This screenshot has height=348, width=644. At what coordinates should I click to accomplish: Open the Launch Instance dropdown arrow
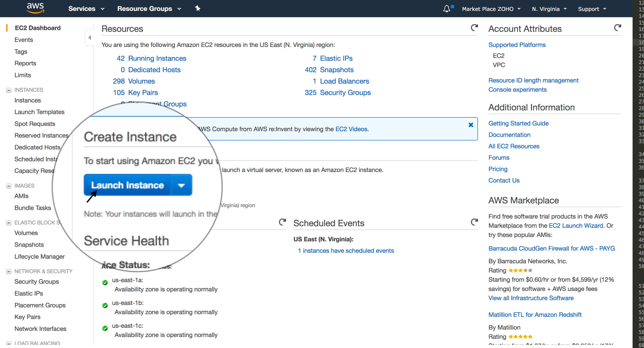pos(181,185)
